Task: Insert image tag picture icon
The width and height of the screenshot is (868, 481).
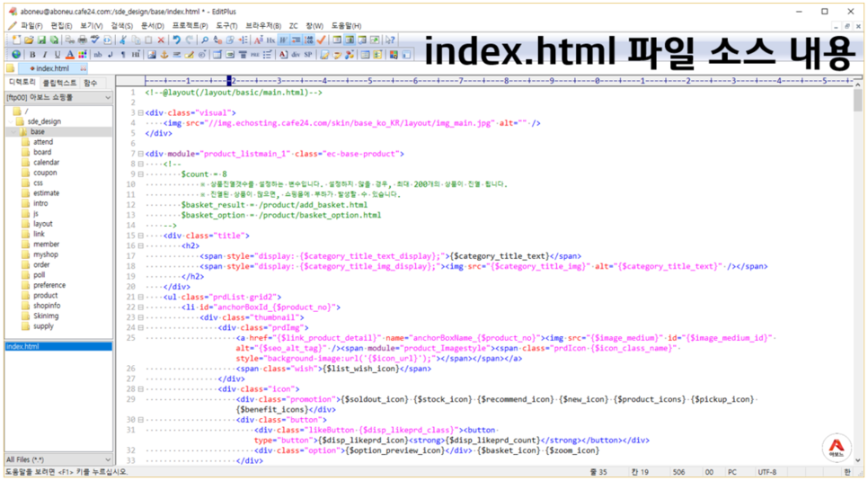Action: (x=152, y=54)
